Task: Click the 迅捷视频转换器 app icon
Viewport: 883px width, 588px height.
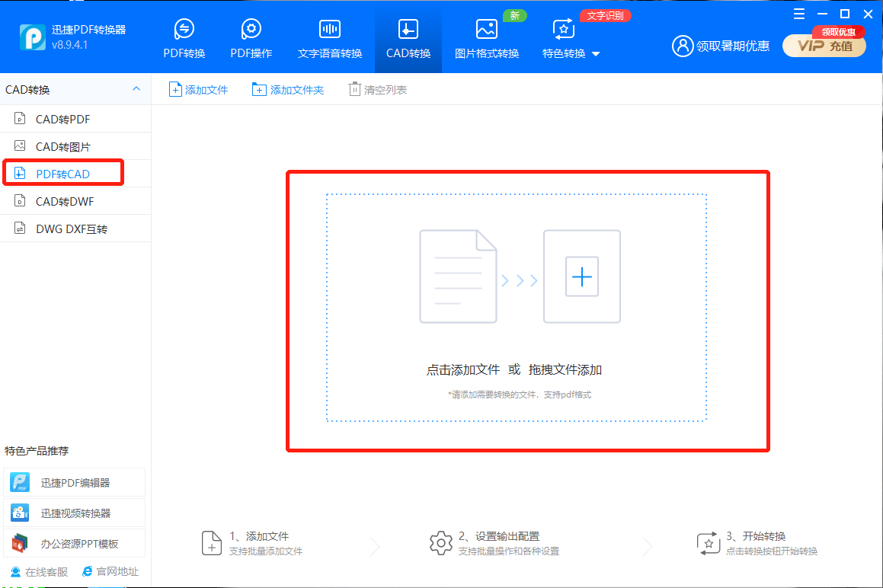Action: pos(20,513)
